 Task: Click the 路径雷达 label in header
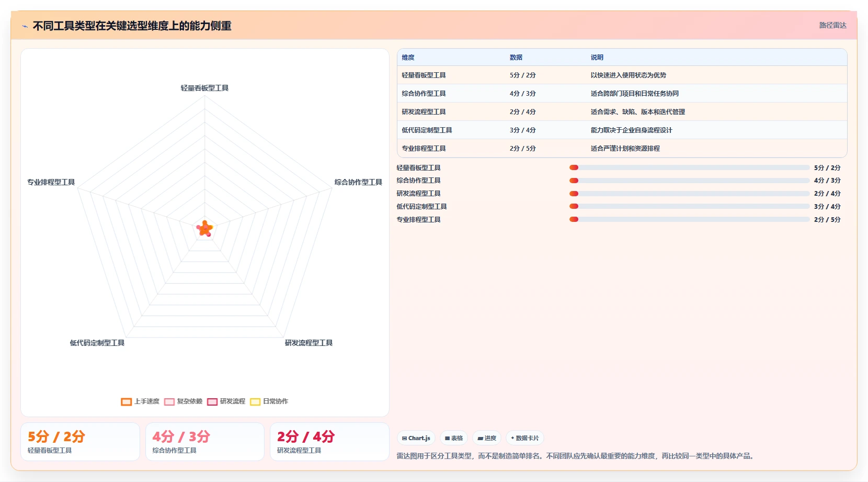(832, 25)
